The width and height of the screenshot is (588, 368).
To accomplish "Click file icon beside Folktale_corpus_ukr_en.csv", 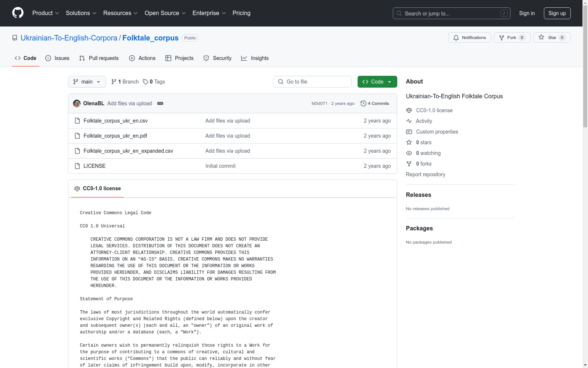I will pos(77,121).
